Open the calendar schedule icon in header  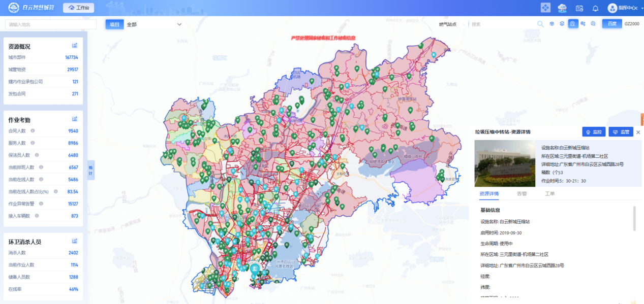579,8
